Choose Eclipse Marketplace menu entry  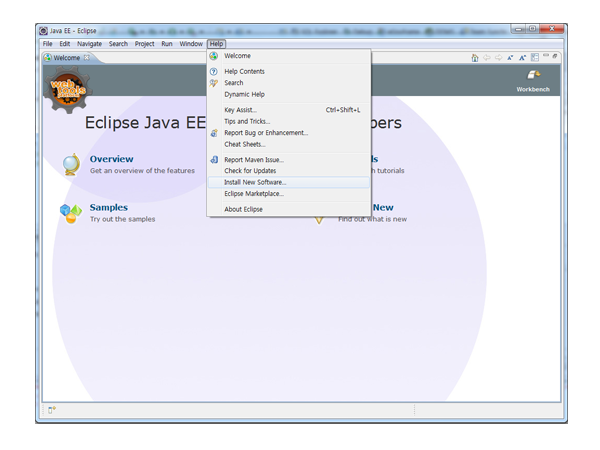pos(254,194)
